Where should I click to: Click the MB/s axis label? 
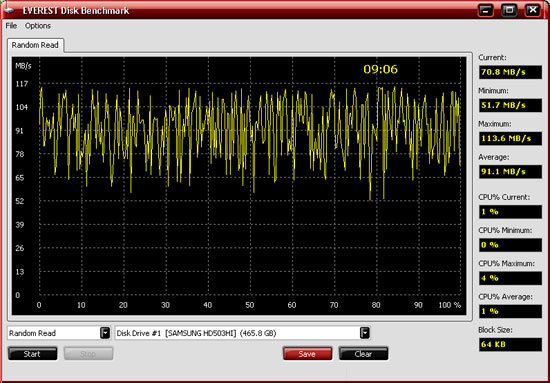(23, 66)
